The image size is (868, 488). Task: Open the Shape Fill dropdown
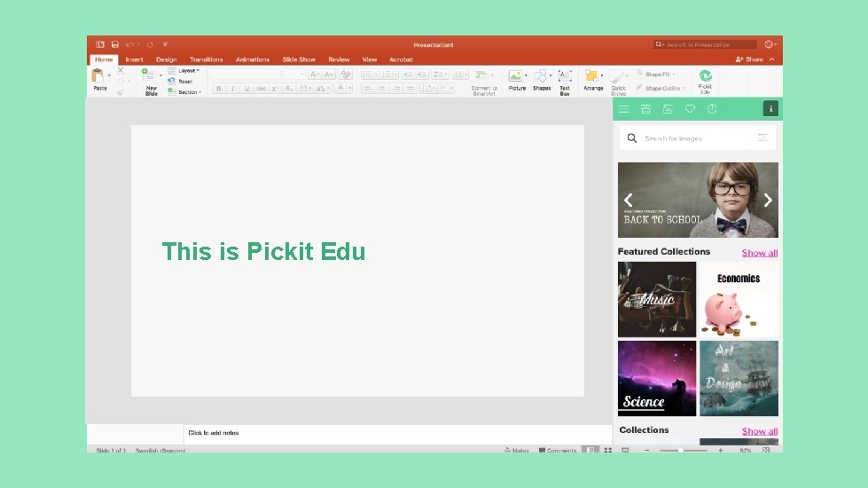(655, 74)
